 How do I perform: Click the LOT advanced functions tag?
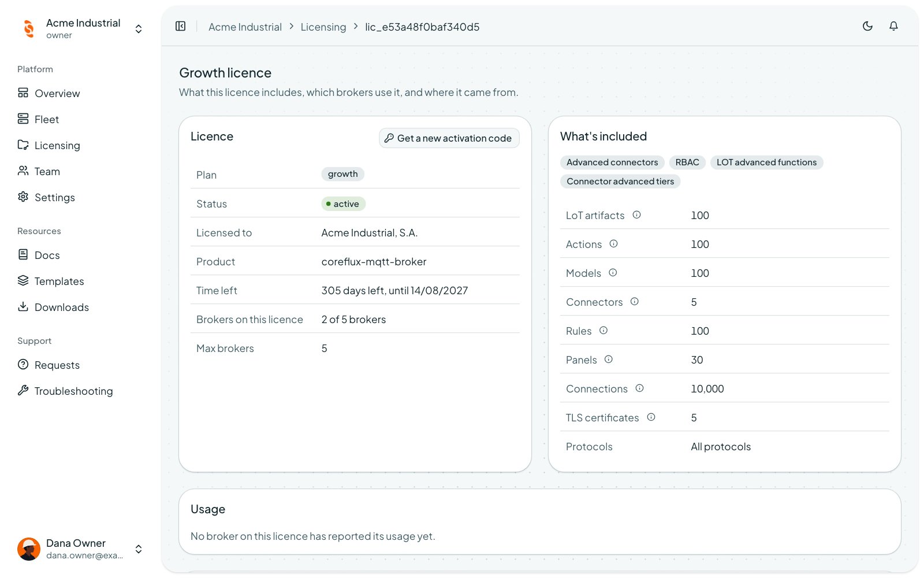766,162
